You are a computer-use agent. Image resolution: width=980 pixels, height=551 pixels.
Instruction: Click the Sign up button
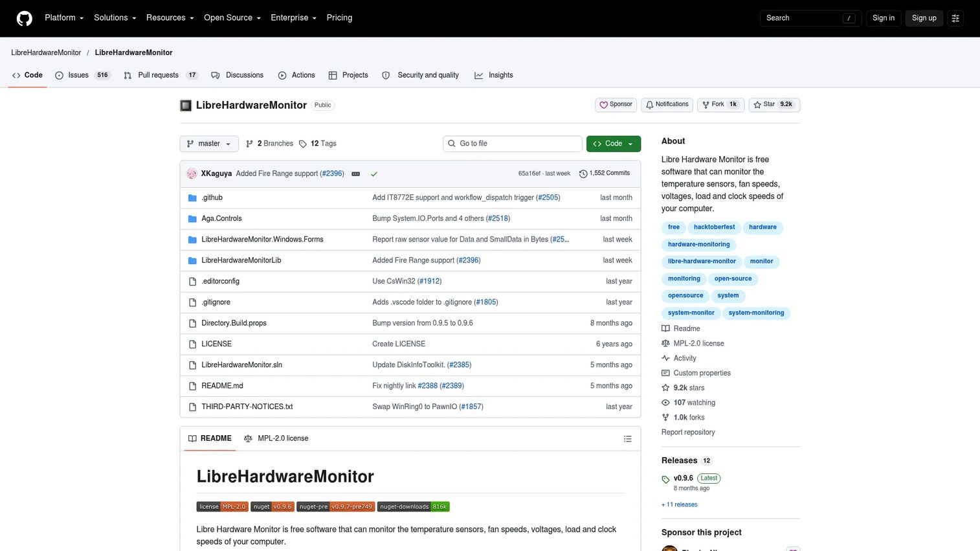(x=924, y=18)
